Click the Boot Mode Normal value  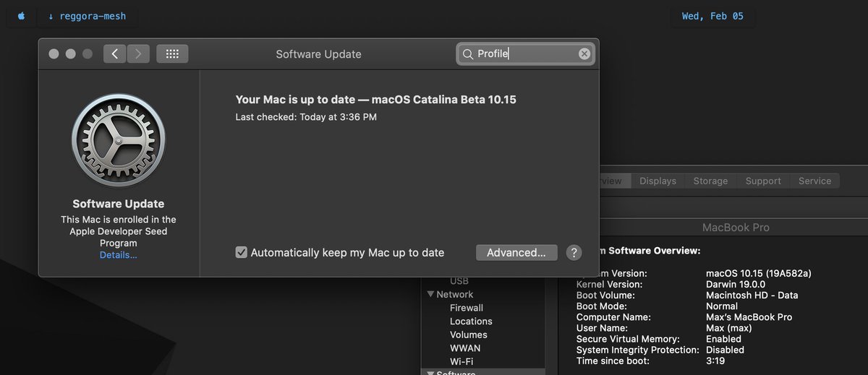tap(722, 306)
